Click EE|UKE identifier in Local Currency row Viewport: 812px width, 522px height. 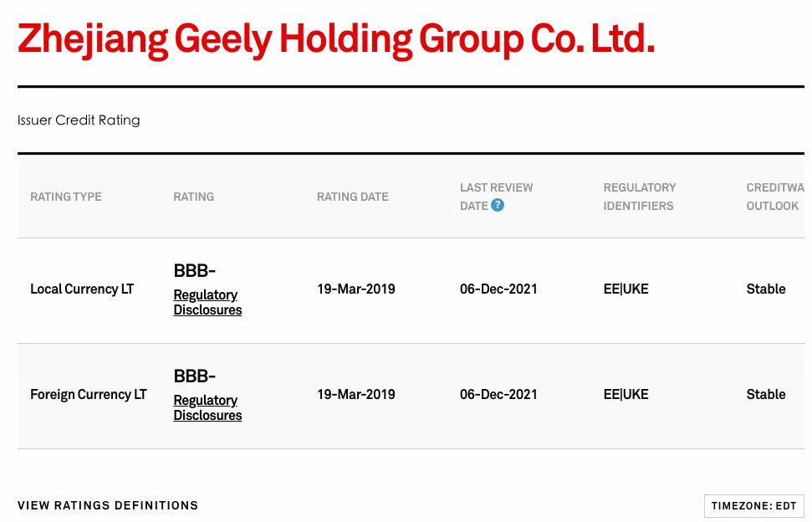coord(626,289)
